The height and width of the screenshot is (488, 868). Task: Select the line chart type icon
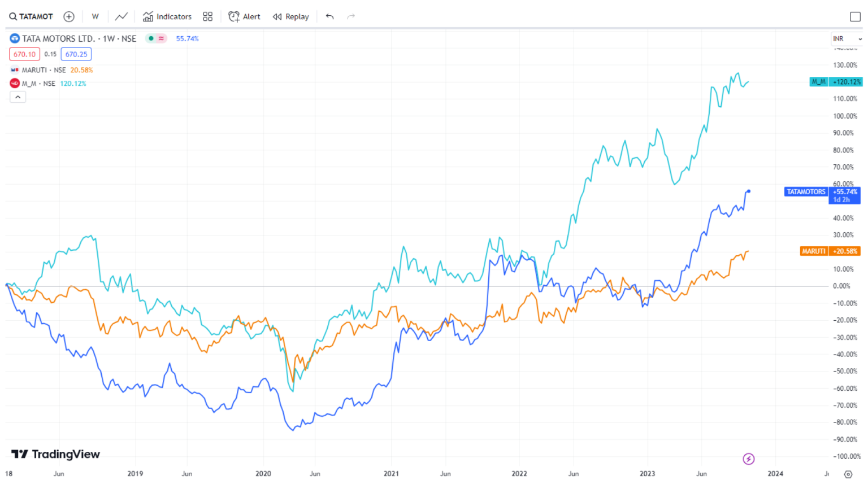click(x=121, y=16)
